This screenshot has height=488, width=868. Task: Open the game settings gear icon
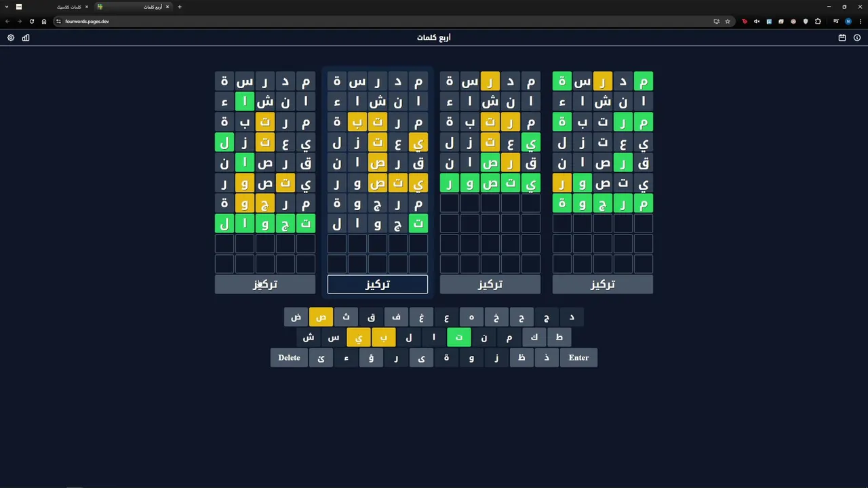coord(11,38)
